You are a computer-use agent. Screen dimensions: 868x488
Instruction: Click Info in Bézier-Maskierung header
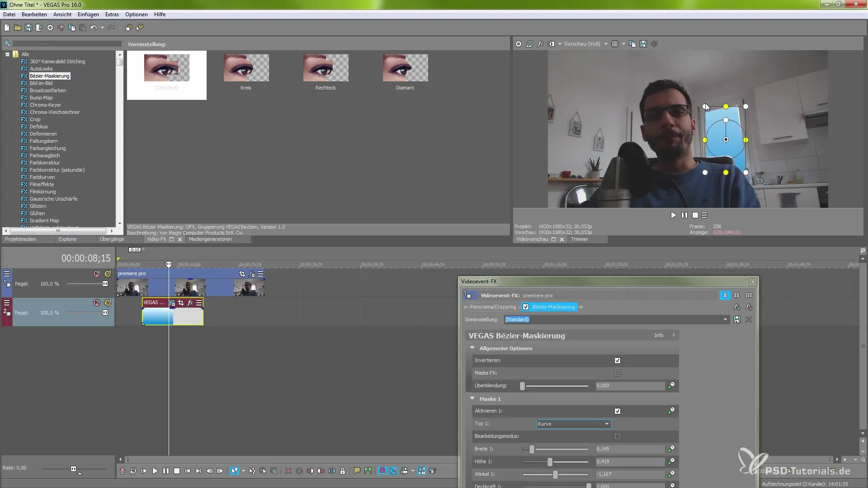[x=659, y=335]
